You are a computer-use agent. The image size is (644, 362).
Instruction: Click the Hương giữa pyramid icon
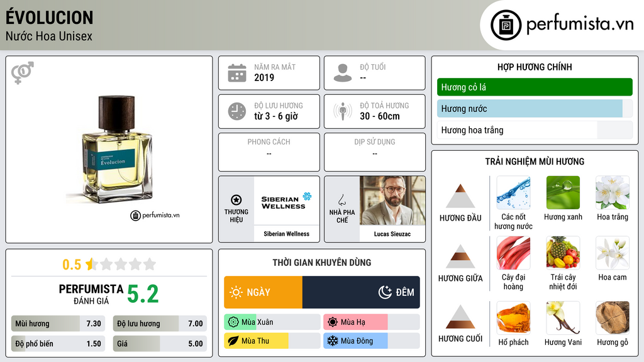point(460,256)
